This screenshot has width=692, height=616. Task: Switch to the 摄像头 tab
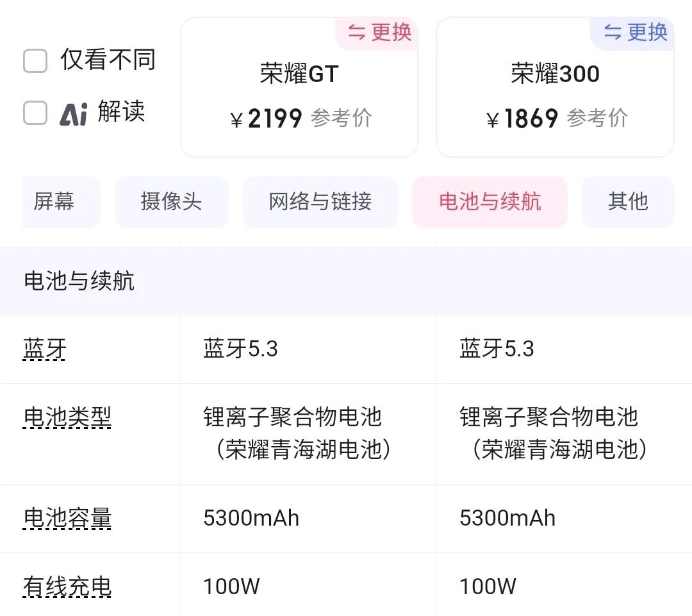click(171, 202)
